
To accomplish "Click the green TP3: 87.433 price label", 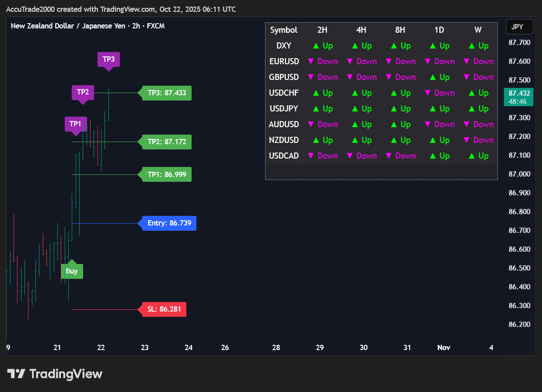I will coord(167,93).
